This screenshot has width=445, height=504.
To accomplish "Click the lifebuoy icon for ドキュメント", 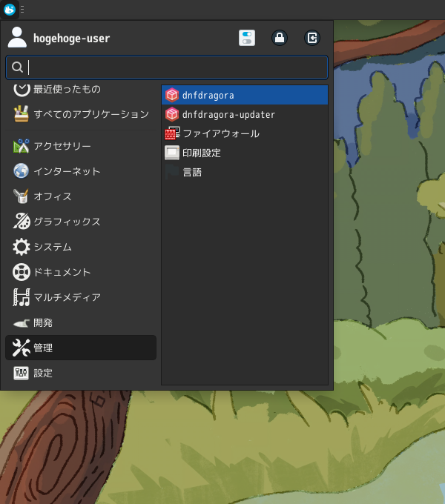I will 22,272.
